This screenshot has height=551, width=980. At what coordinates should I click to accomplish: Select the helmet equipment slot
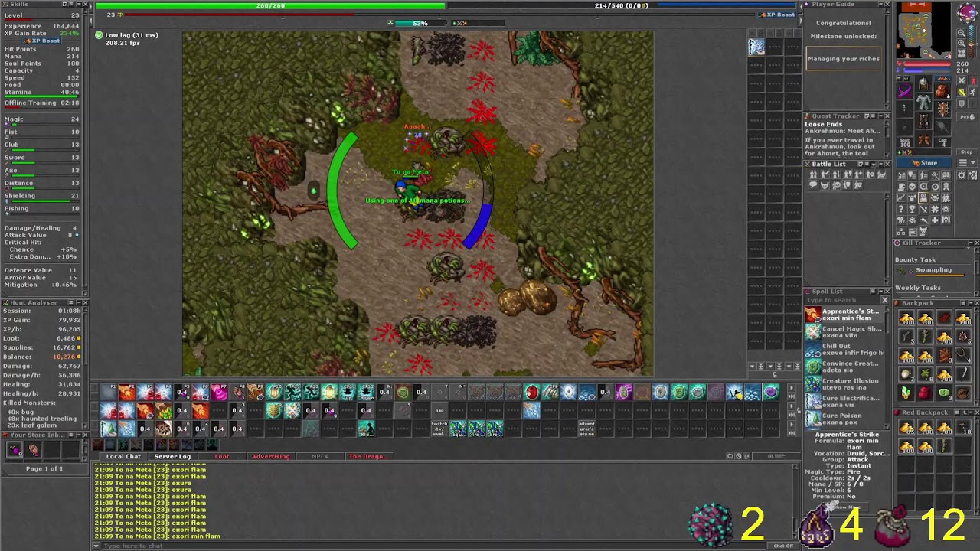(924, 83)
